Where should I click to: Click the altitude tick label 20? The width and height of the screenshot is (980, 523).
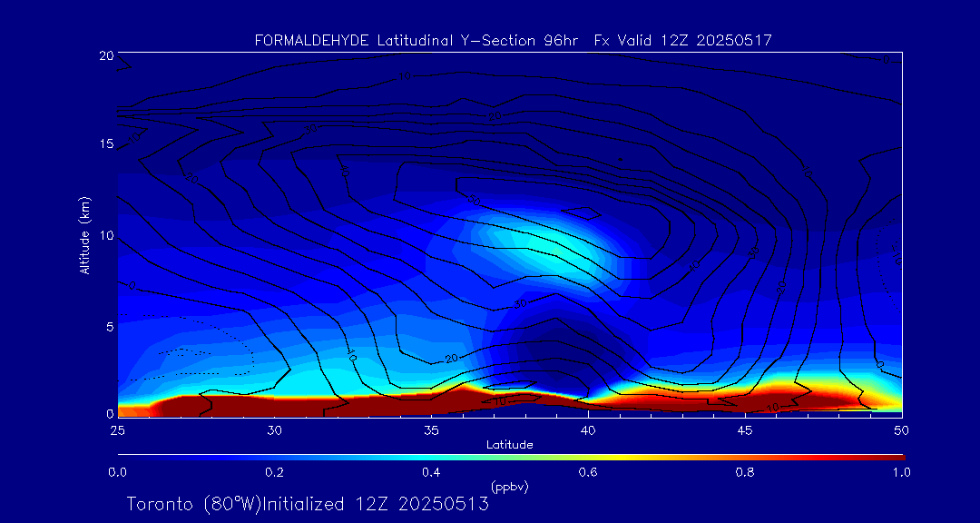pos(106,55)
